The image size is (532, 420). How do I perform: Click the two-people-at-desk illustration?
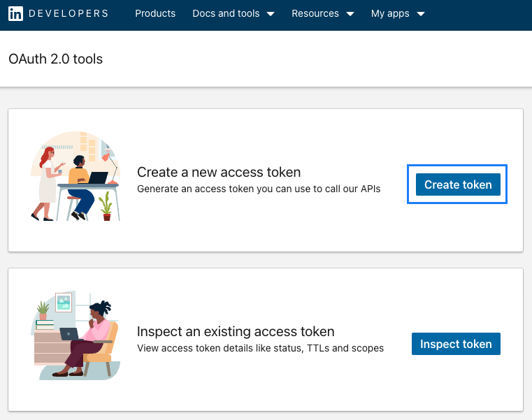(x=76, y=176)
